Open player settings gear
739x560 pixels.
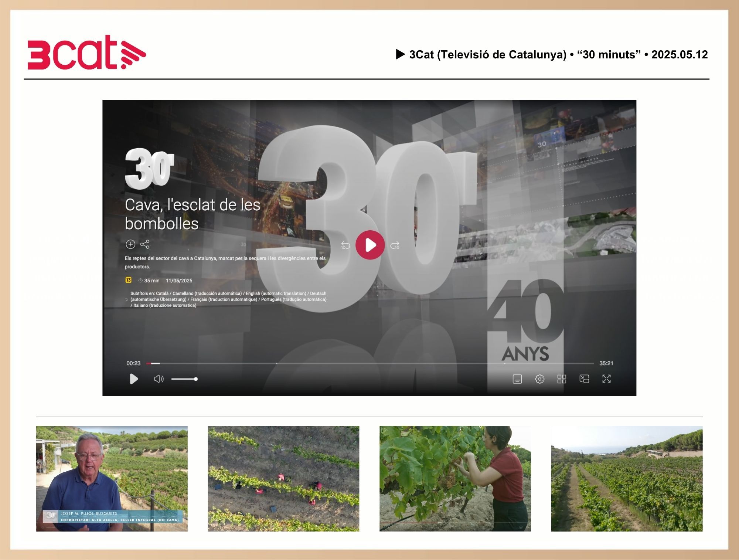point(539,379)
